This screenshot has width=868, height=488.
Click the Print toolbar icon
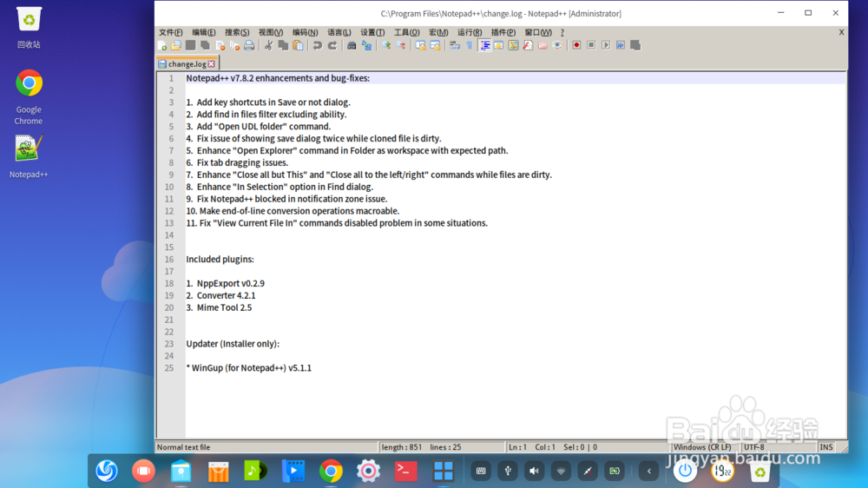click(249, 45)
